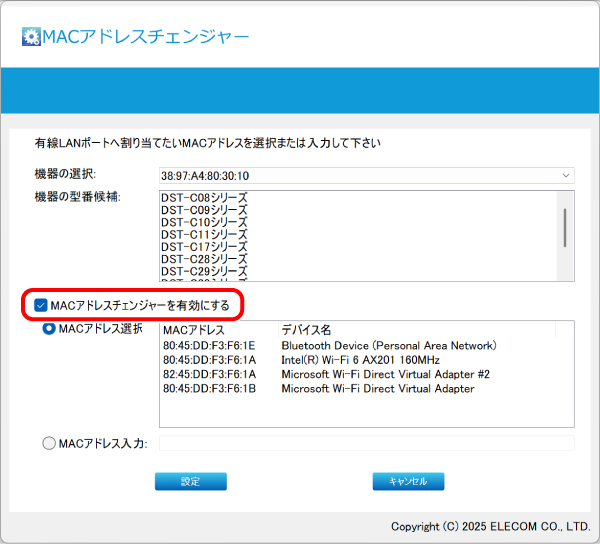Screen dimensions: 600x544
Task: Click the デバイス名 column header
Action: (417, 330)
